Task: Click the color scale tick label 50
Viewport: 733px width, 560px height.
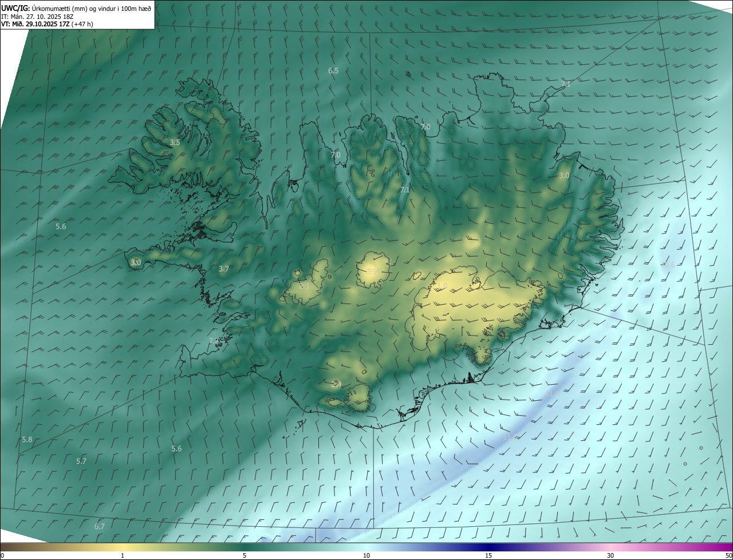Action: (728, 556)
